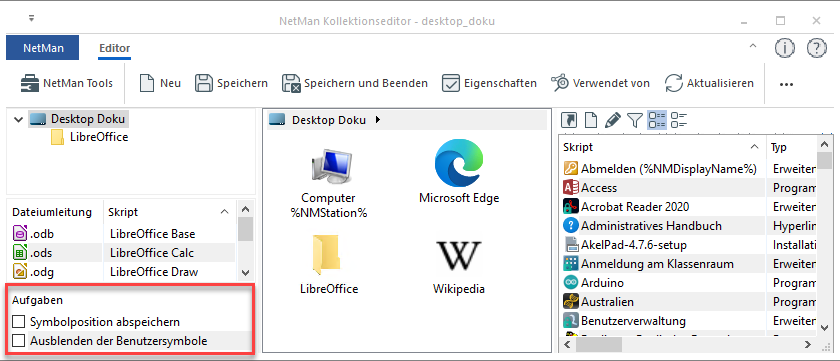The height and width of the screenshot is (361, 840).
Task: Click the Verwendet von icon
Action: 560,83
